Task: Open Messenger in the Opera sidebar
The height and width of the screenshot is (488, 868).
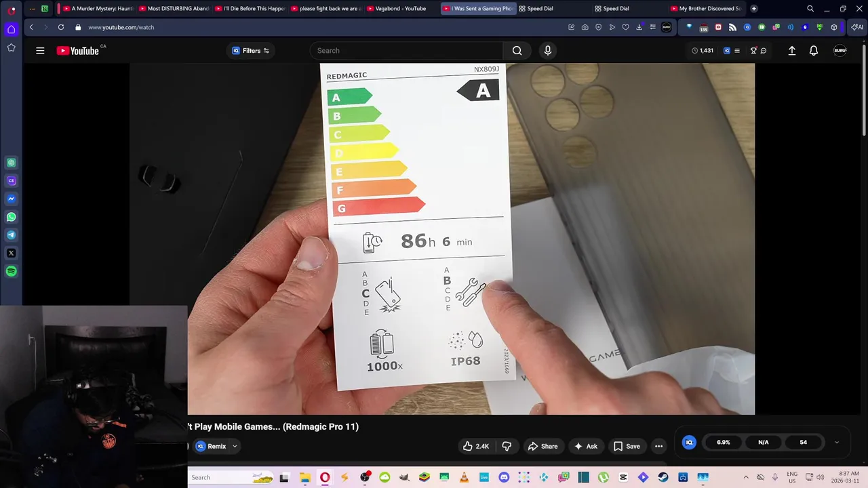Action: point(12,199)
